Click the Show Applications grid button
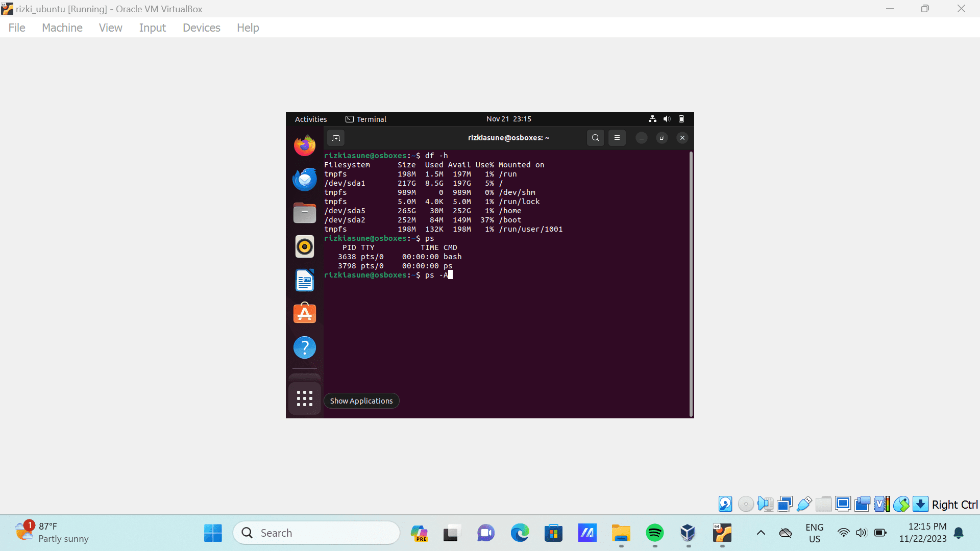 click(305, 398)
